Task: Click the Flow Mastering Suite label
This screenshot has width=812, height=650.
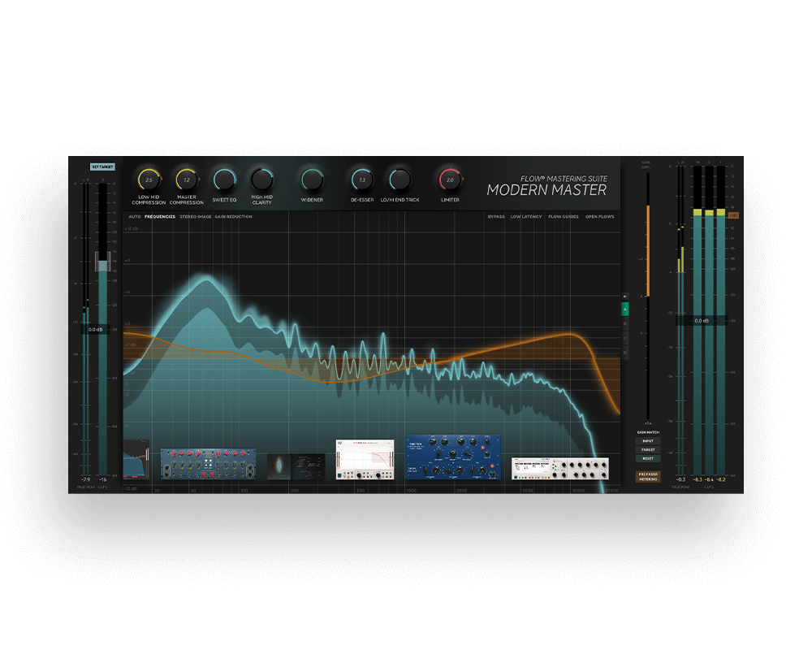Action: (564, 178)
